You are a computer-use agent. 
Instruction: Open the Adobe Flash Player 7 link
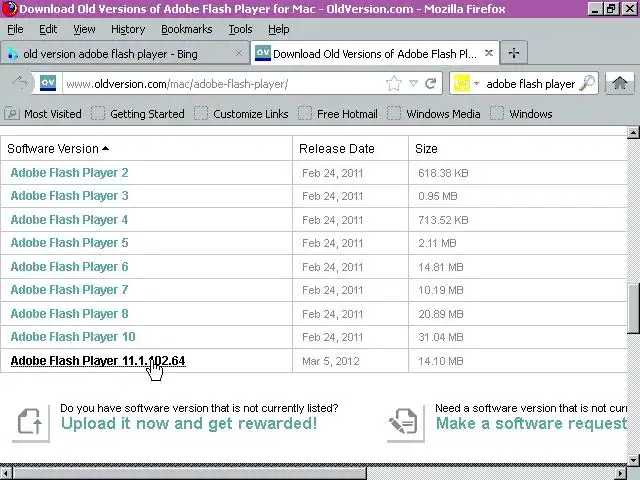[69, 290]
